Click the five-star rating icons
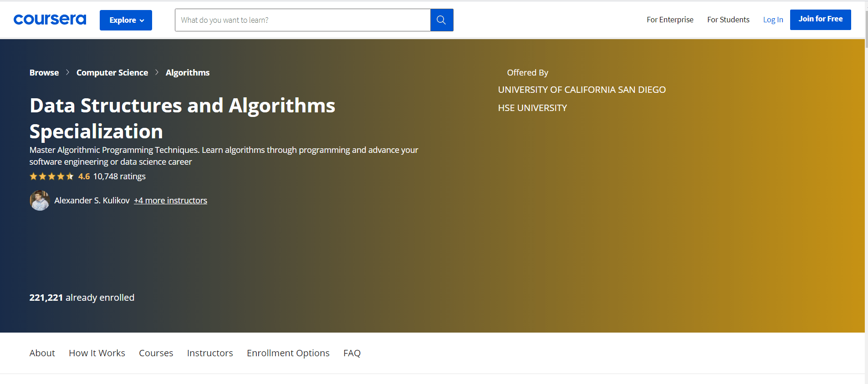The height and width of the screenshot is (384, 868). 51,177
